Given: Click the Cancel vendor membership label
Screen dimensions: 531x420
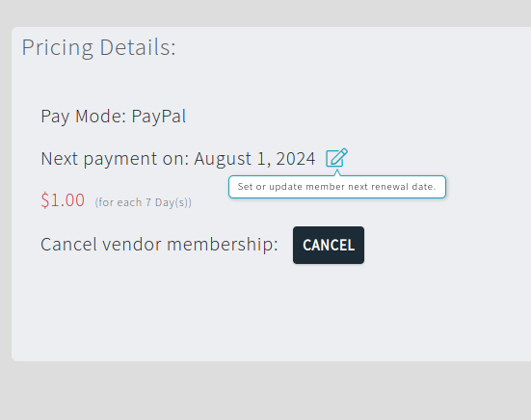Looking at the screenshot, I should (159, 245).
